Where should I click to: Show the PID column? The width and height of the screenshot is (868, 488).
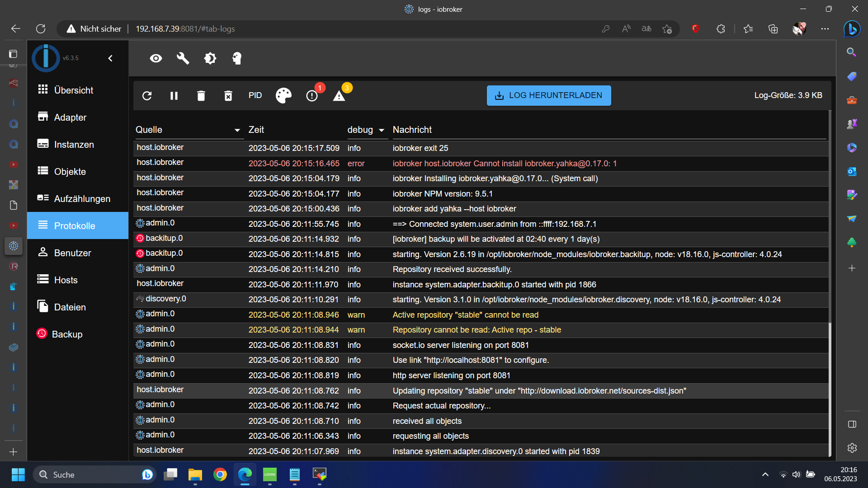coord(255,95)
